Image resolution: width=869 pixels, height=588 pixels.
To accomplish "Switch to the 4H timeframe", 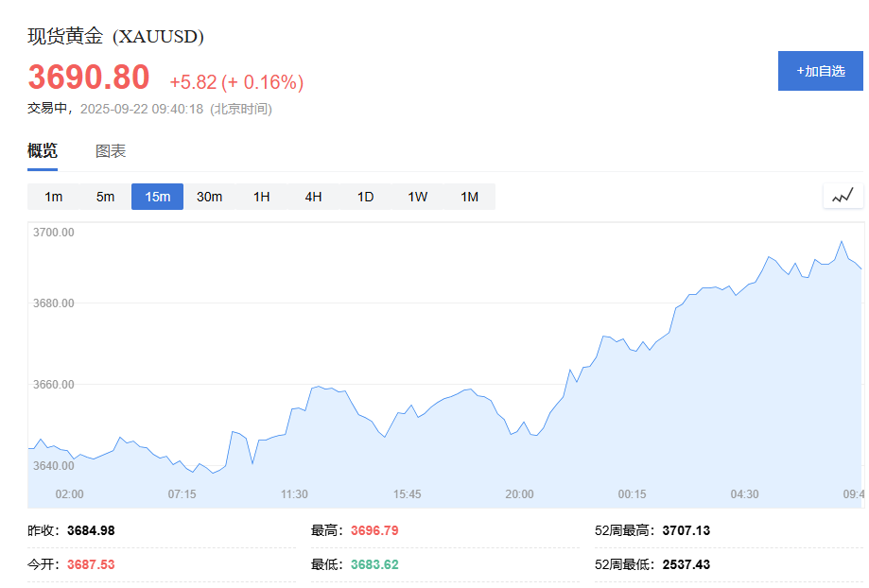I will click(313, 196).
